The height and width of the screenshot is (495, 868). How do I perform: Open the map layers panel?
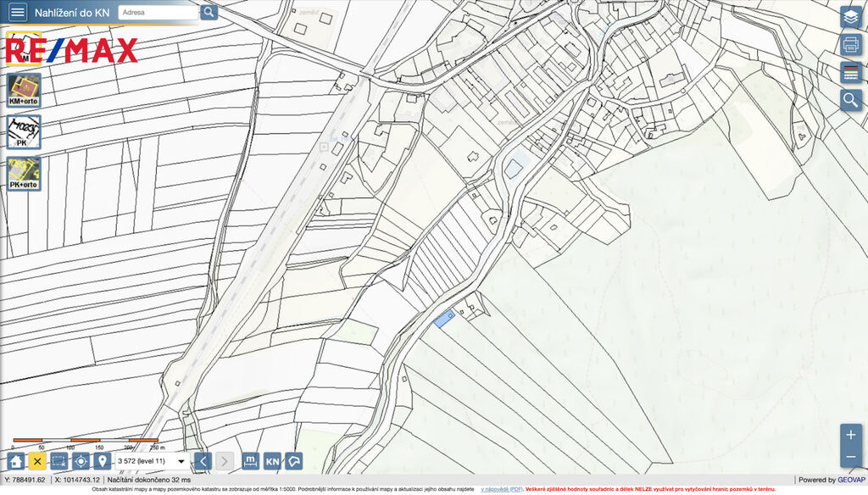(850, 17)
